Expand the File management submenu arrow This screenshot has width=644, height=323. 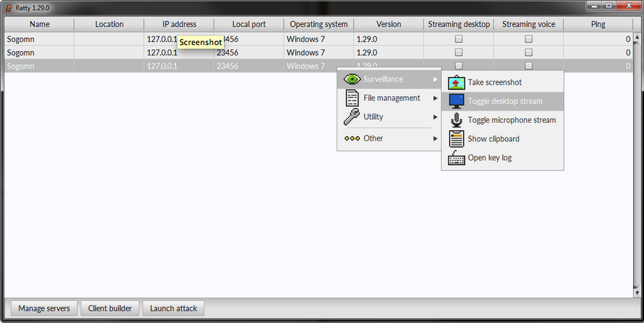click(x=435, y=98)
